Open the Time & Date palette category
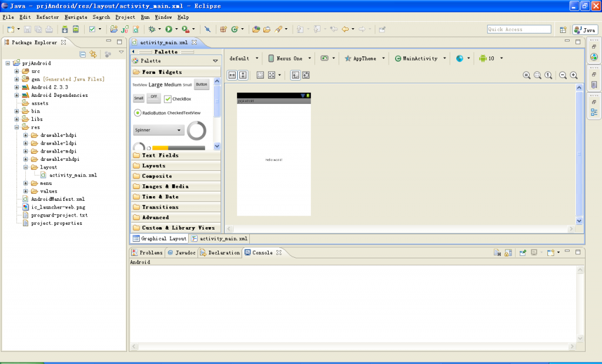The width and height of the screenshot is (602, 364). 176,197
